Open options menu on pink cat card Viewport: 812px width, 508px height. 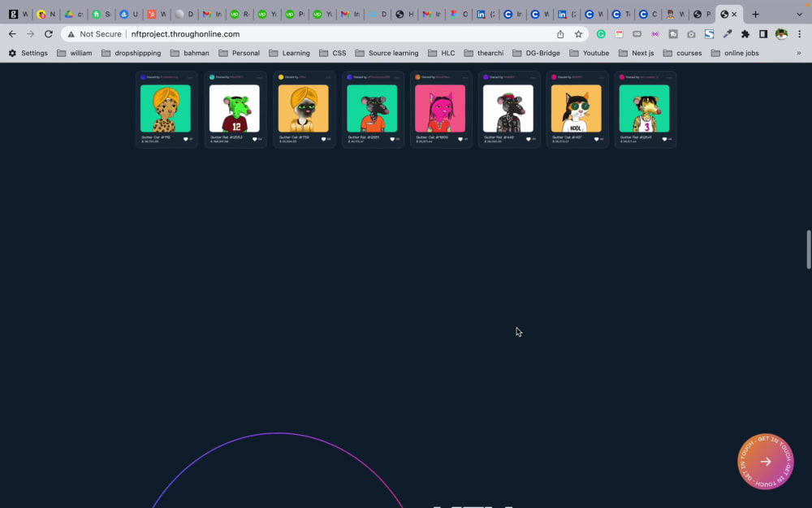coord(465,77)
